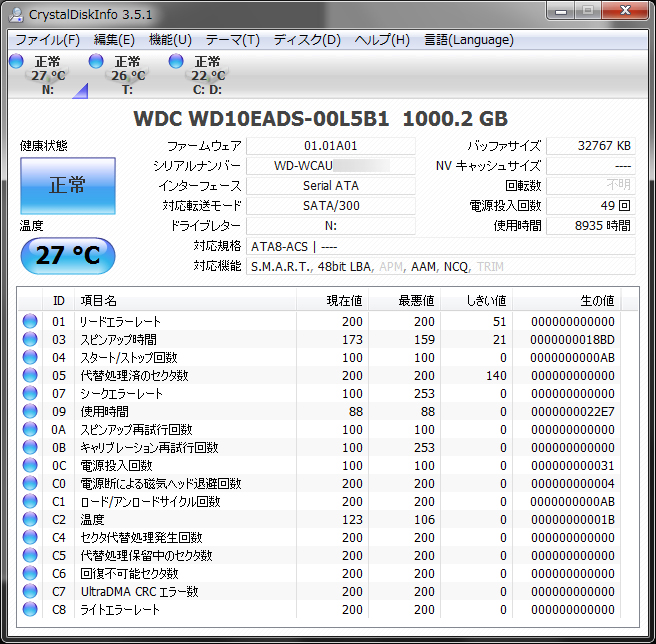This screenshot has height=644, width=656.
Task: Click raw value 00000000001B
Action: (572, 519)
